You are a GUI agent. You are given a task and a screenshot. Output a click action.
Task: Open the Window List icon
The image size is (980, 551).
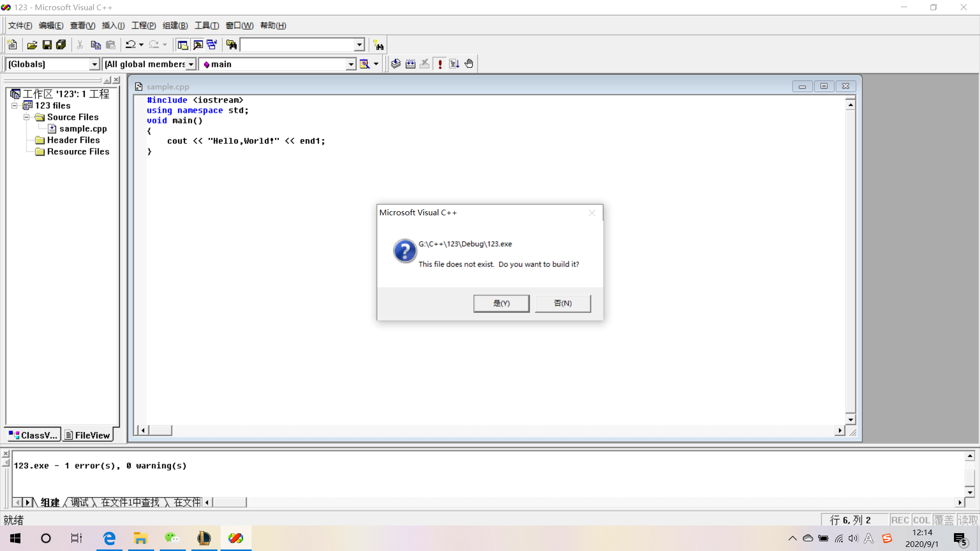click(212, 45)
